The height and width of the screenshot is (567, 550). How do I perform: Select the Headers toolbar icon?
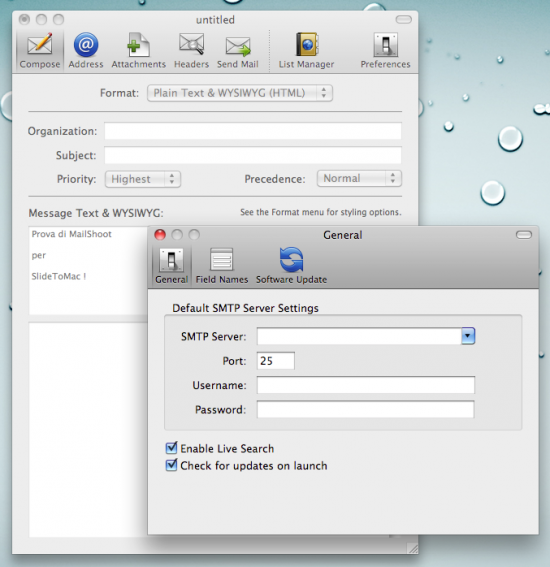(x=191, y=50)
